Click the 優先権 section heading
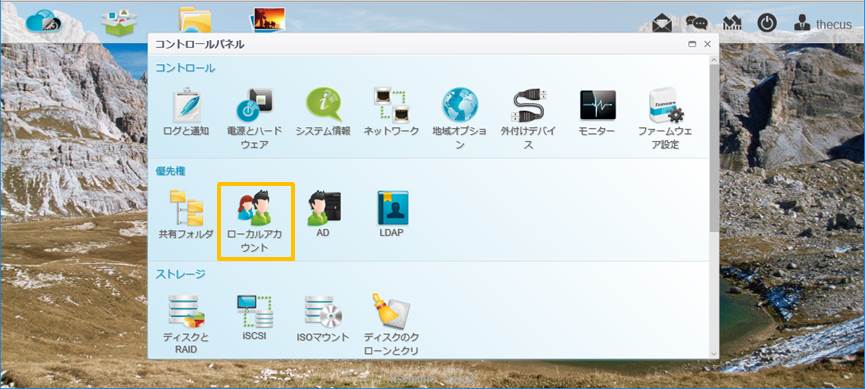Viewport: 865px width, 389px height. (170, 171)
